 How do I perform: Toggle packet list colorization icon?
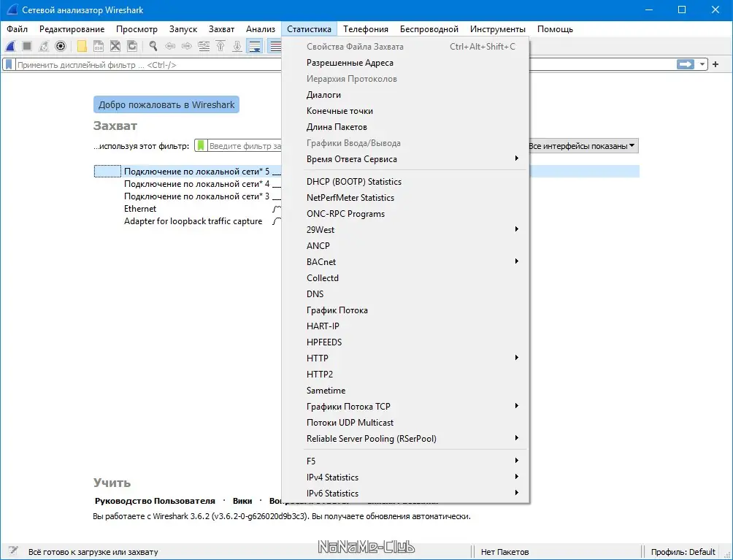[x=275, y=46]
